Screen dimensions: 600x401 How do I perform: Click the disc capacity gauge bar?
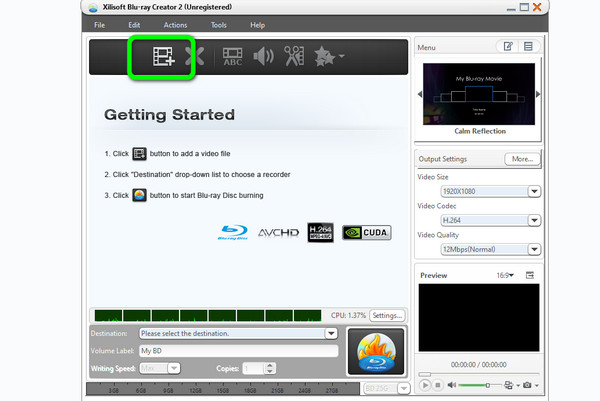pos(223,388)
